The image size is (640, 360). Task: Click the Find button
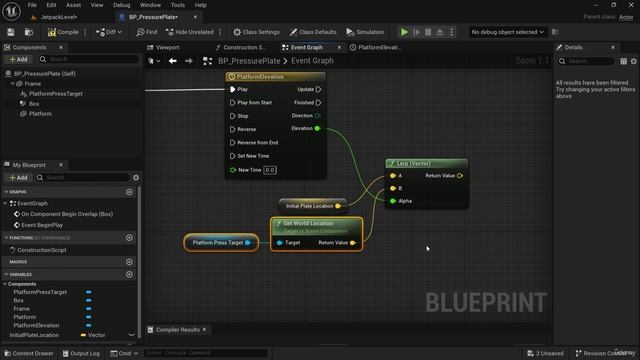pyautogui.click(x=147, y=32)
